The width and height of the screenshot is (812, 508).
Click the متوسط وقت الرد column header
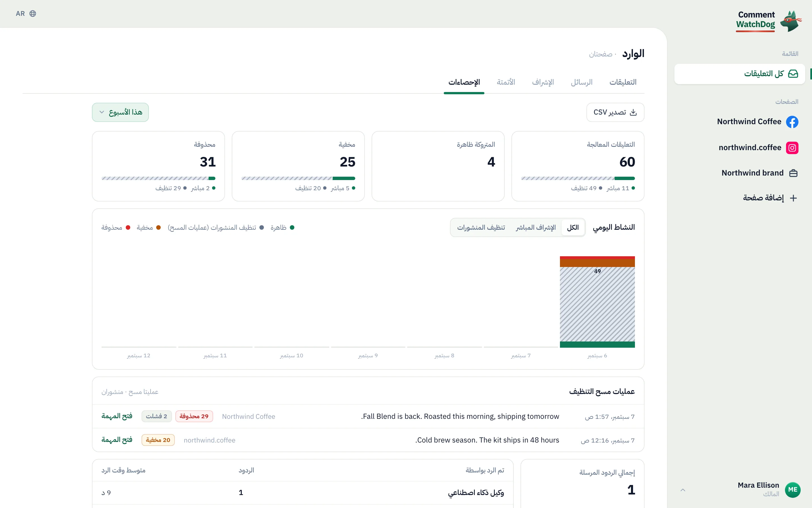point(123,470)
